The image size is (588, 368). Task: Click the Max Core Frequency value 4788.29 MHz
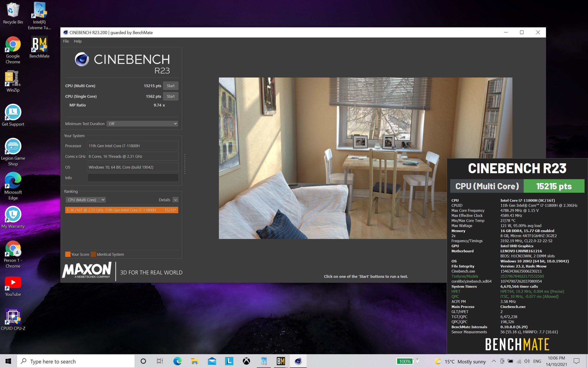519,210
